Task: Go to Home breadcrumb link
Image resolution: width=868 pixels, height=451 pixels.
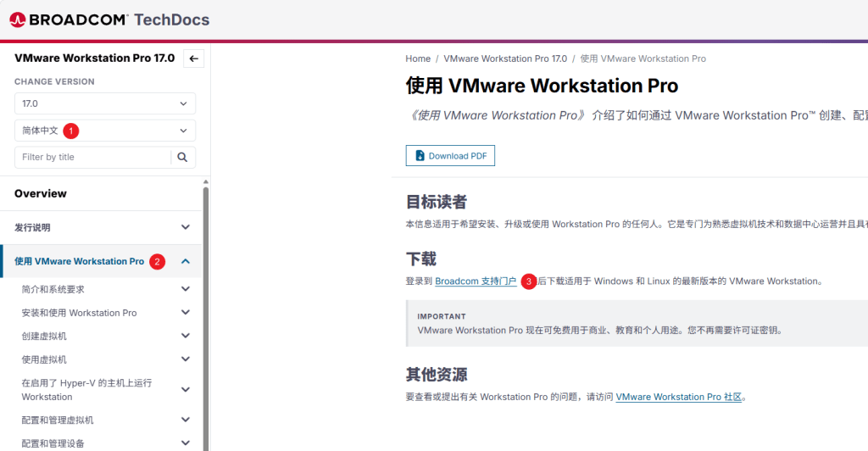Action: pos(418,58)
